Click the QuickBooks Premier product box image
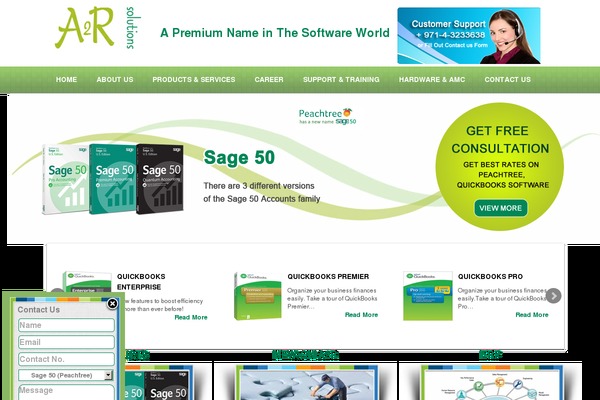 [258, 296]
